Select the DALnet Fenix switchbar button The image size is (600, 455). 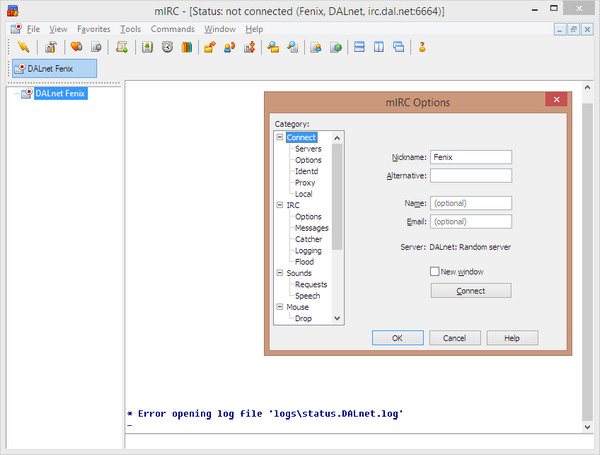pyautogui.click(x=54, y=68)
